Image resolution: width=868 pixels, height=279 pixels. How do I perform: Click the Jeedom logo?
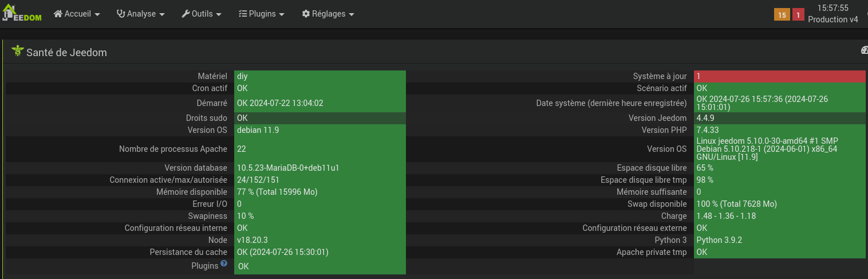click(x=22, y=14)
